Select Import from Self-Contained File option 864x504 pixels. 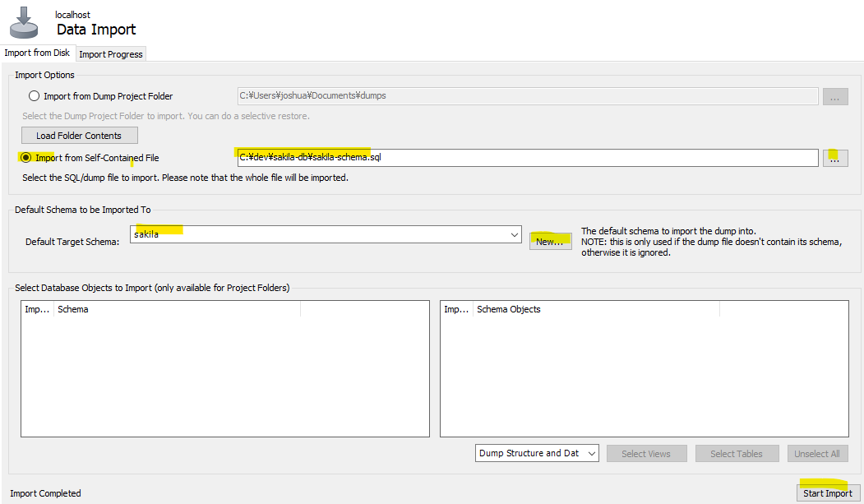pyautogui.click(x=25, y=156)
